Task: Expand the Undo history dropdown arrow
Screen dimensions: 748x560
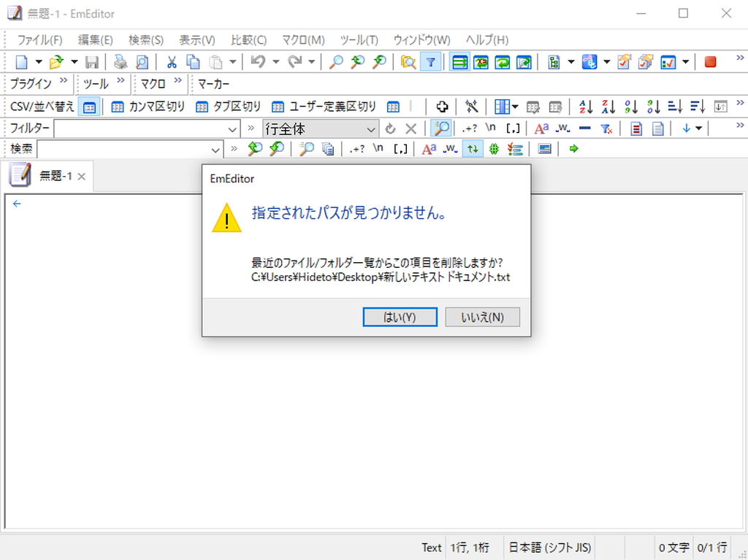Action: tap(275, 62)
